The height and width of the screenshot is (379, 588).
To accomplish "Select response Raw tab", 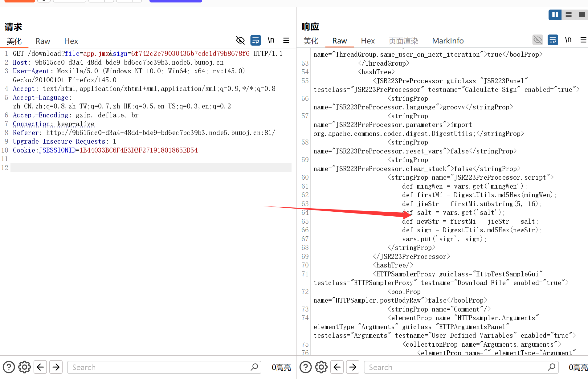I will click(x=340, y=41).
